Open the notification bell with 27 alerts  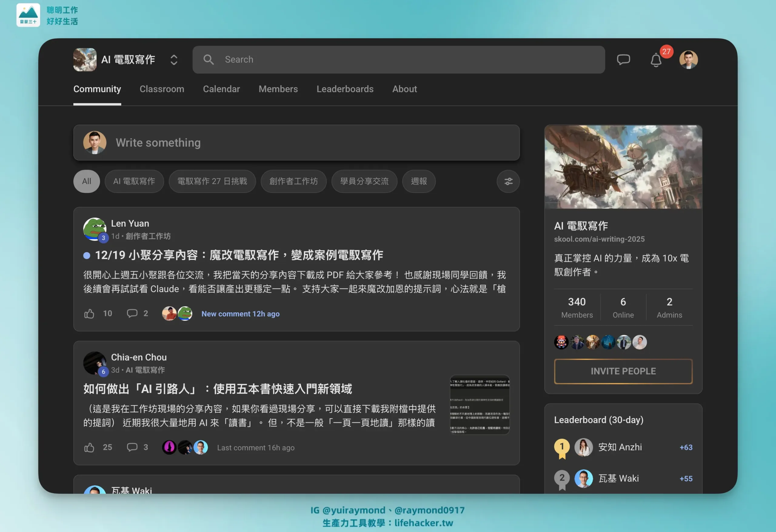click(656, 60)
